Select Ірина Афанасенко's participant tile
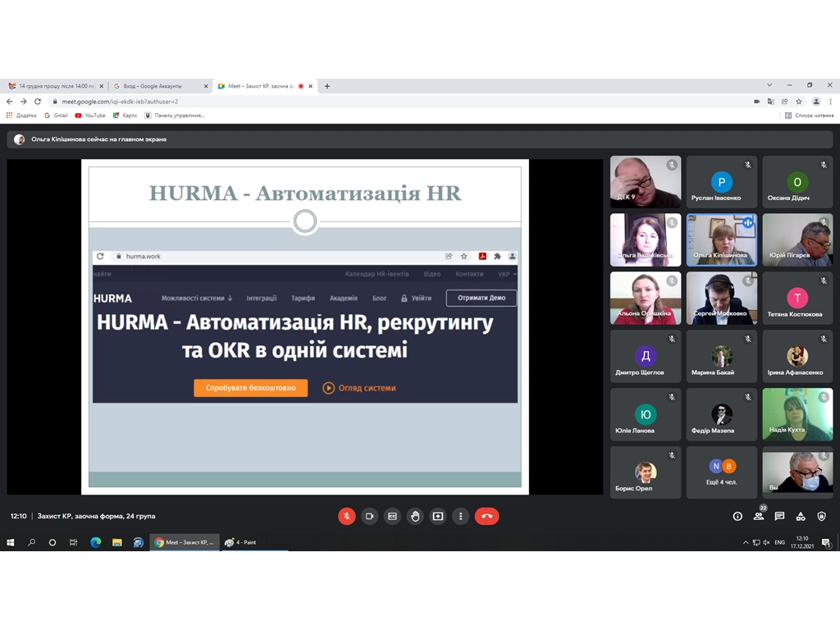 pyautogui.click(x=797, y=356)
